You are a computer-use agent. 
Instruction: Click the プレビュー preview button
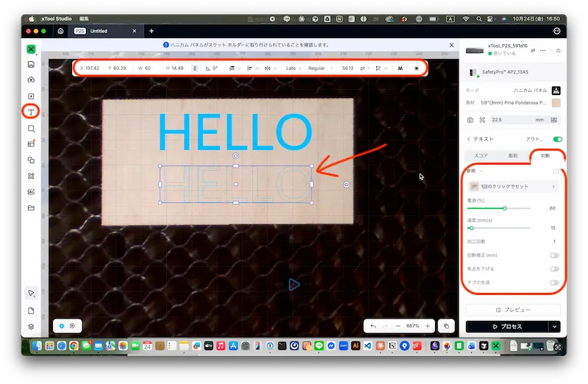(513, 310)
